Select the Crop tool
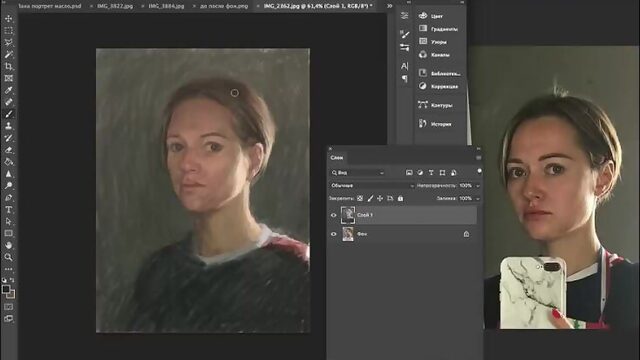The width and height of the screenshot is (640, 360). (x=8, y=67)
